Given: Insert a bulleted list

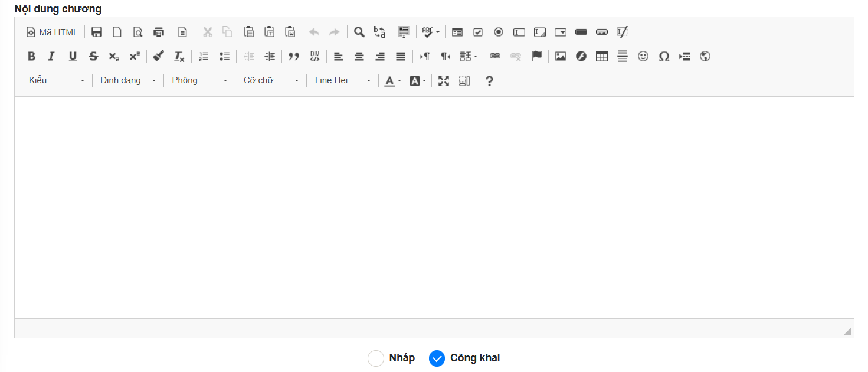Looking at the screenshot, I should pyautogui.click(x=224, y=56).
